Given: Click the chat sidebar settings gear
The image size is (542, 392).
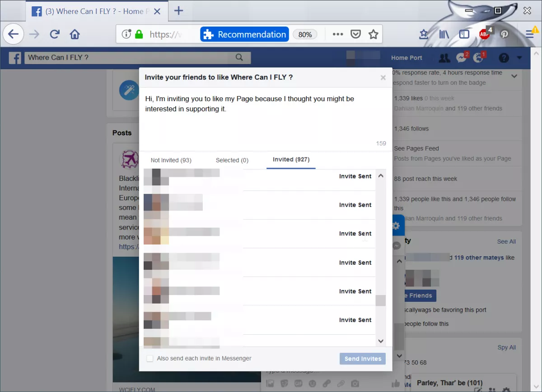Looking at the screenshot, I should 396,226.
